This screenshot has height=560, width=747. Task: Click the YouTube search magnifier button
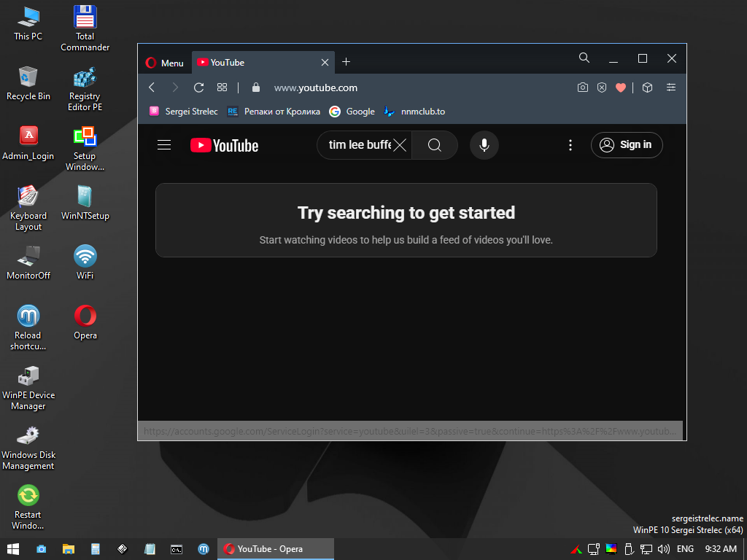[x=435, y=145]
